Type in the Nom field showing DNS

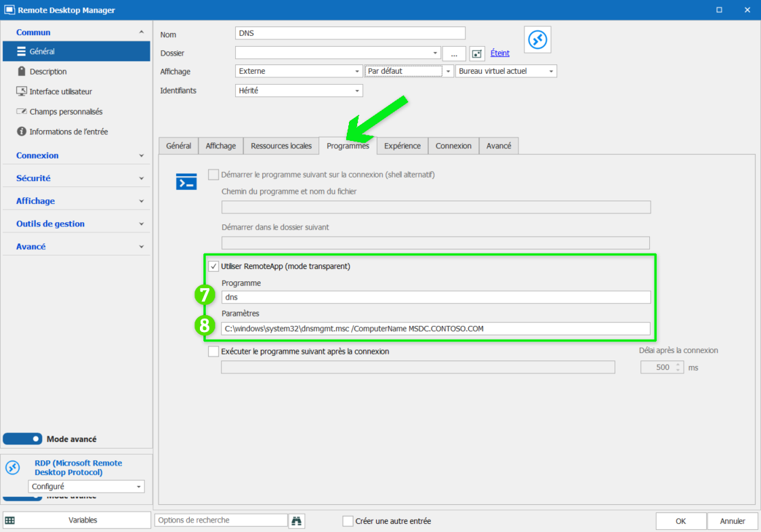pos(350,33)
